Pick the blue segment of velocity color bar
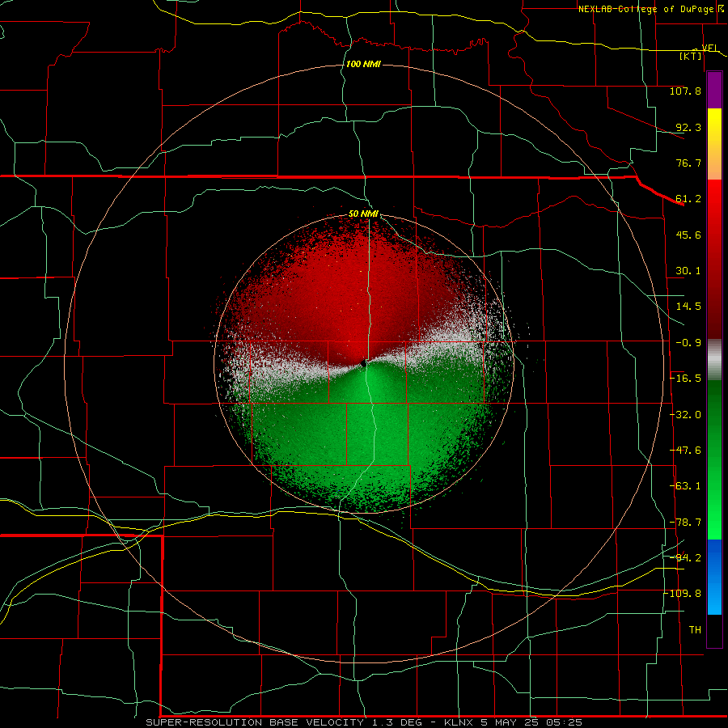The width and height of the screenshot is (728, 728). [714, 577]
